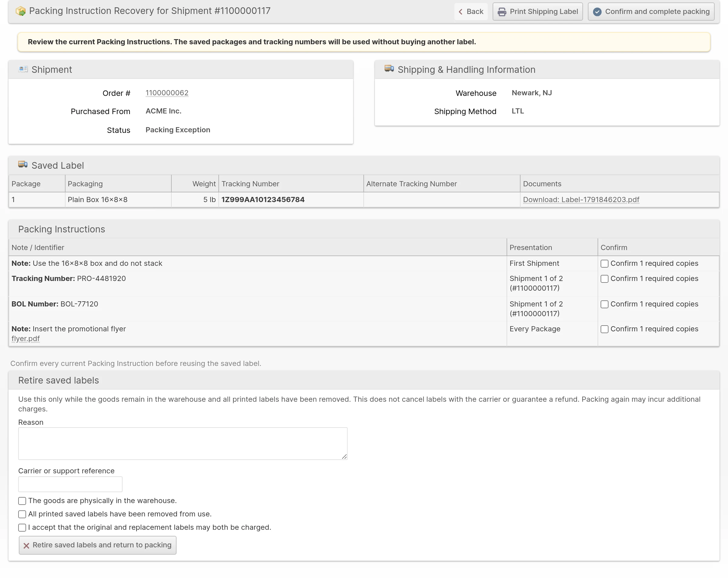Confirm copies for promotional flyer note
The image size is (728, 585).
pyautogui.click(x=605, y=329)
